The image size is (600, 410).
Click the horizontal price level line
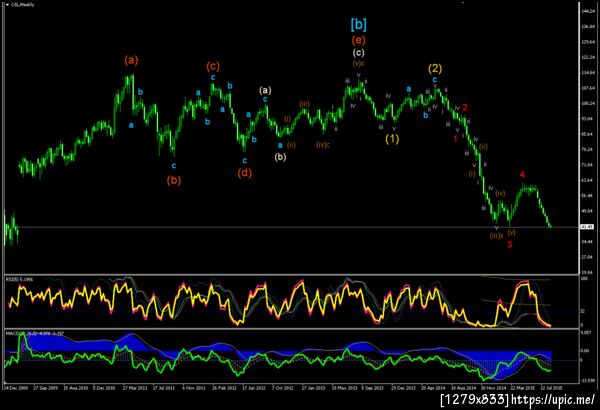[x=291, y=227]
